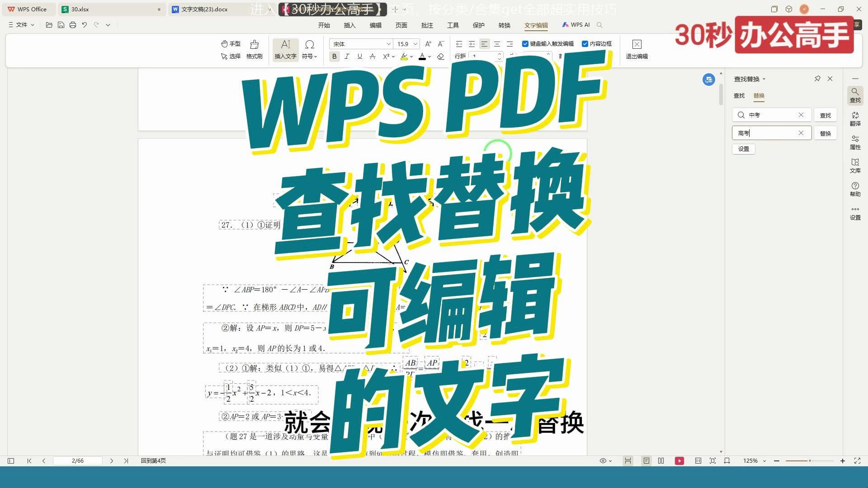The width and height of the screenshot is (868, 488).
Task: Align text left
Action: click(484, 44)
